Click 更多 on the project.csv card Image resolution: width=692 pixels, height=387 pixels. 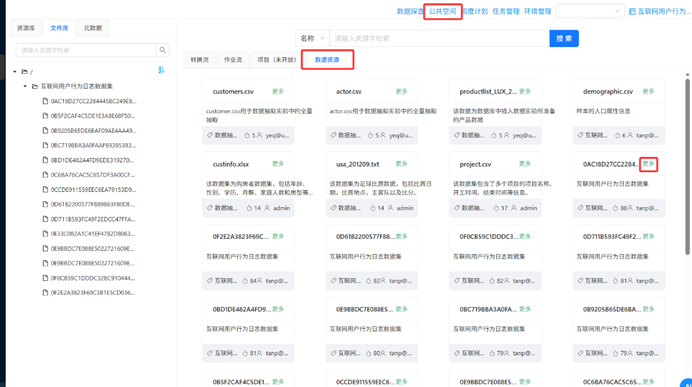tap(525, 164)
